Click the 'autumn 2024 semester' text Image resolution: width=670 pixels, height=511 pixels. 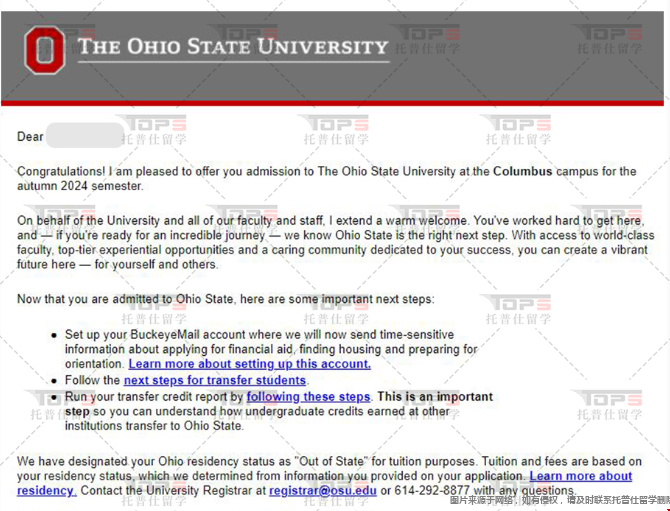pos(80,186)
